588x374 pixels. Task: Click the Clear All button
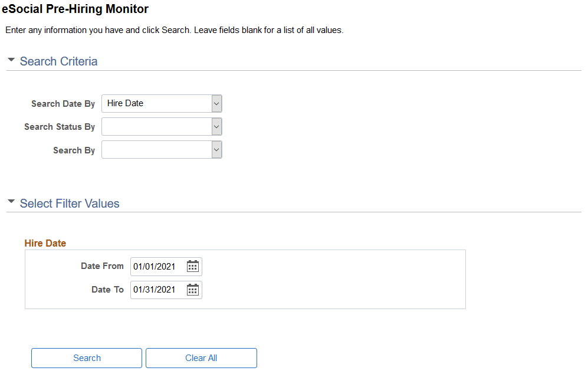pos(201,358)
